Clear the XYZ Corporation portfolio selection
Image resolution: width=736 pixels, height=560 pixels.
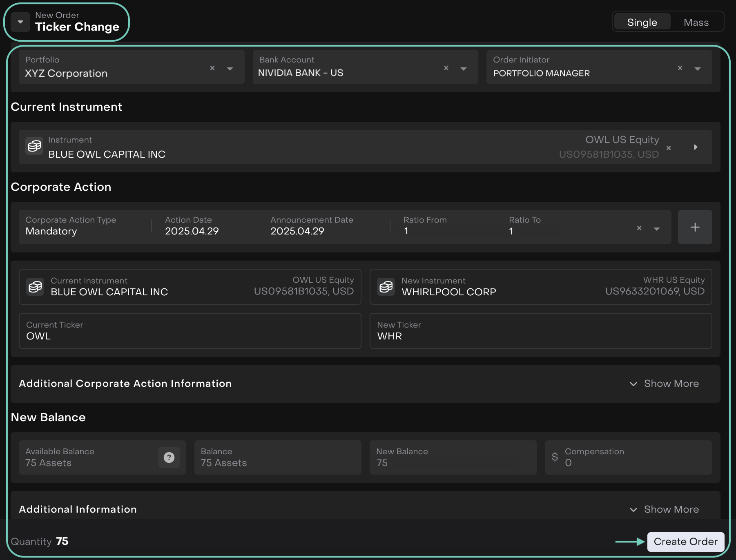[212, 68]
